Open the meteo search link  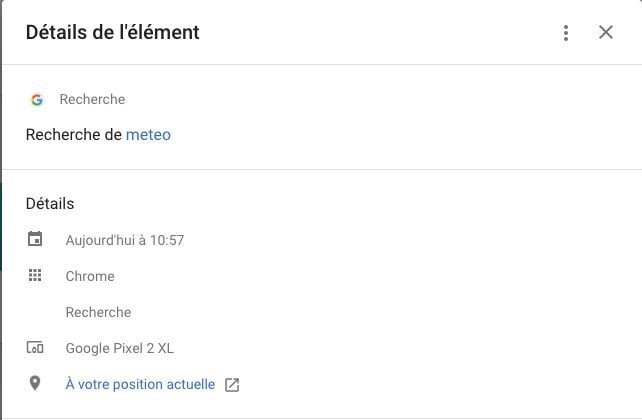[x=148, y=135]
